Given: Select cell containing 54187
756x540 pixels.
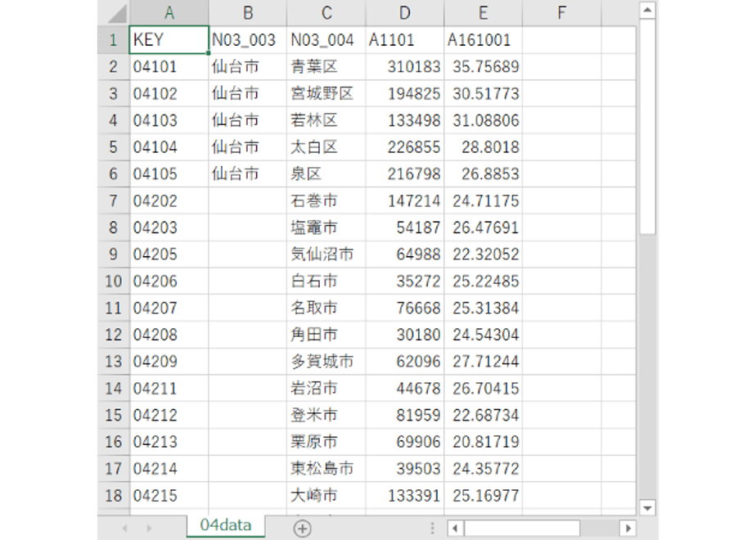Looking at the screenshot, I should (405, 227).
